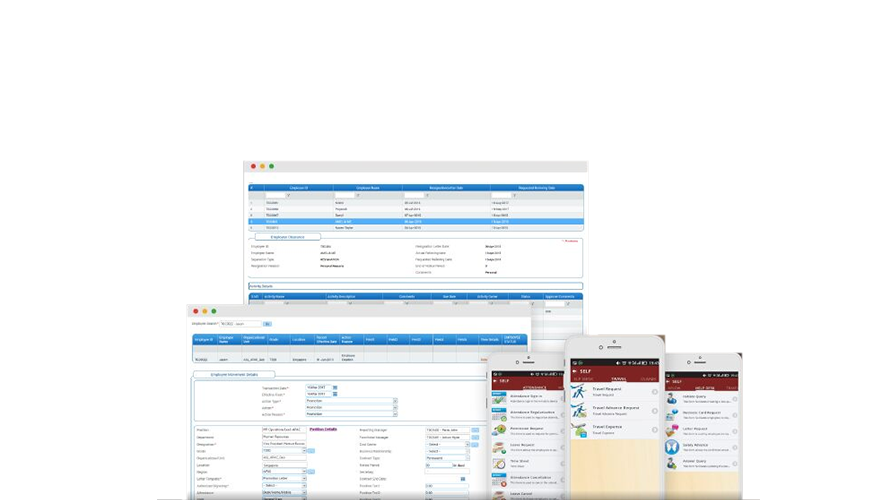Switch to Help Desk tab on right phone
The image size is (890, 500).
pos(704,388)
